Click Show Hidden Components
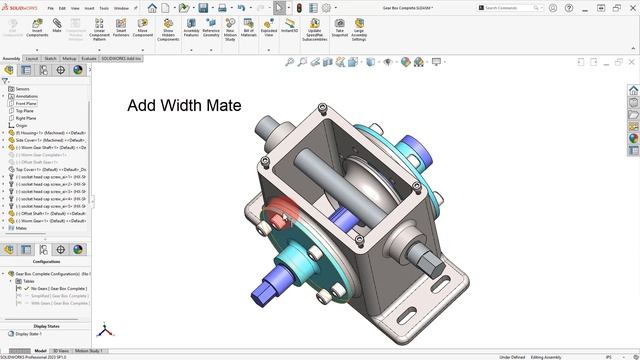The image size is (640, 360). pos(168,29)
